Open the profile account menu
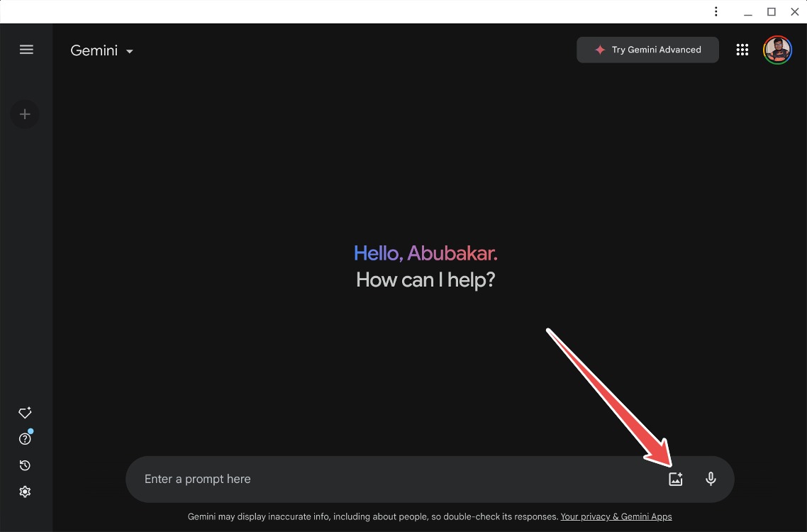Screen dimensions: 807x532 coord(777,50)
